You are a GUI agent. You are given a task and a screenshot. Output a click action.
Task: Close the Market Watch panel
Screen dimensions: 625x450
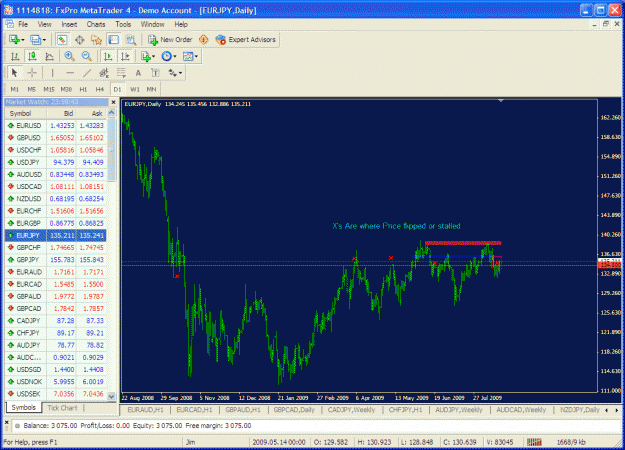point(113,102)
